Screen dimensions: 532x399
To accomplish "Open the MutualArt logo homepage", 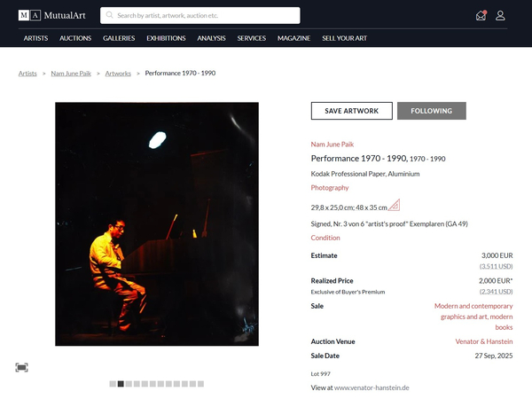I will pos(52,15).
